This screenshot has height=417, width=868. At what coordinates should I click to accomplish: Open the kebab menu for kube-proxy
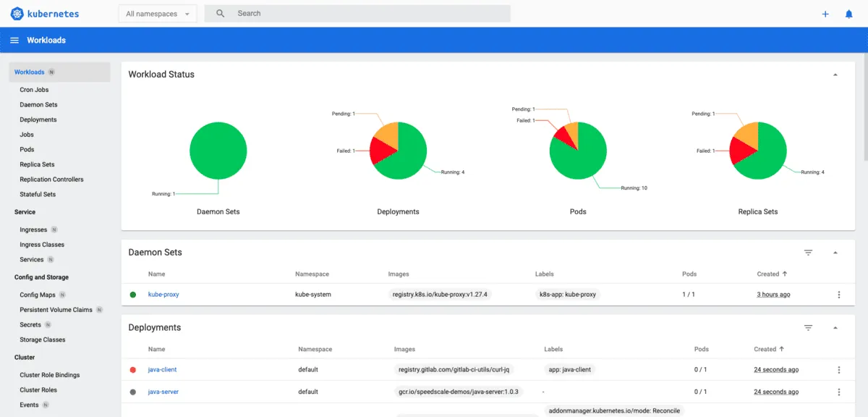click(x=839, y=295)
